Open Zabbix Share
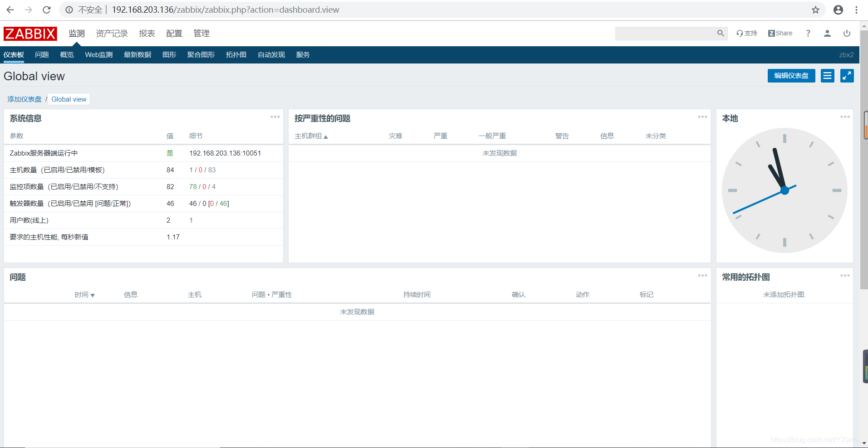This screenshot has height=448, width=868. click(780, 33)
